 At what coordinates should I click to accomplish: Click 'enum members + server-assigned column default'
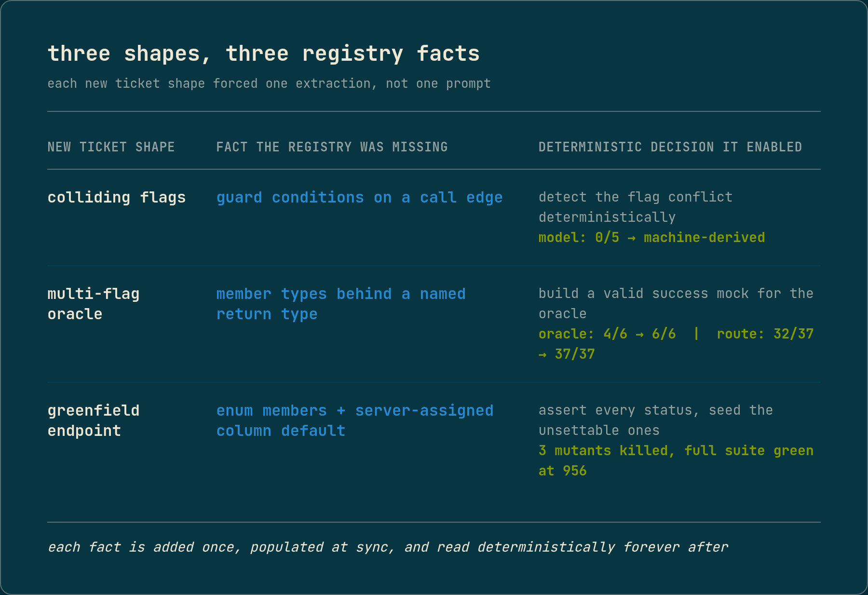[x=355, y=420]
